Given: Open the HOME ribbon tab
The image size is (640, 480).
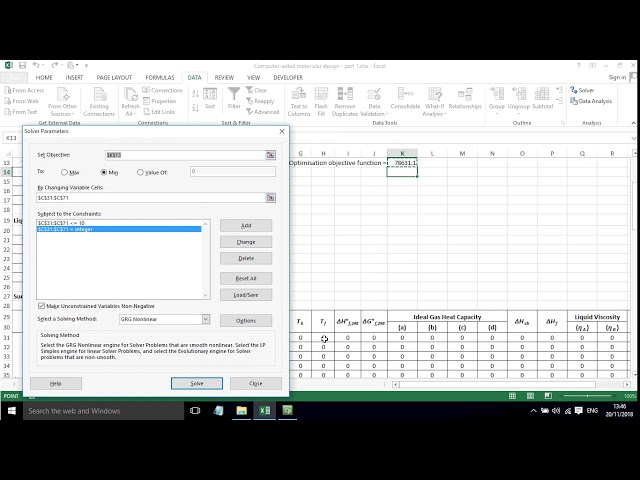Looking at the screenshot, I should point(44,78).
